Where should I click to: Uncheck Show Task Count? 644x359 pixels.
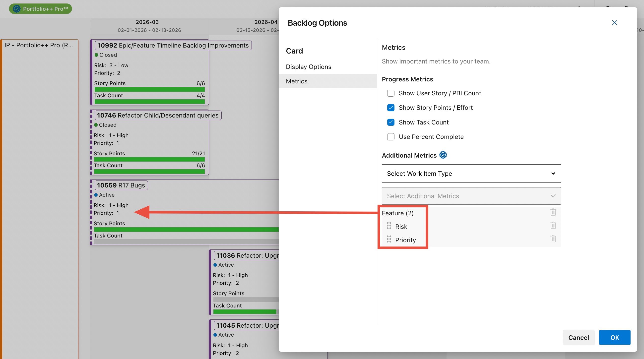[x=391, y=122]
